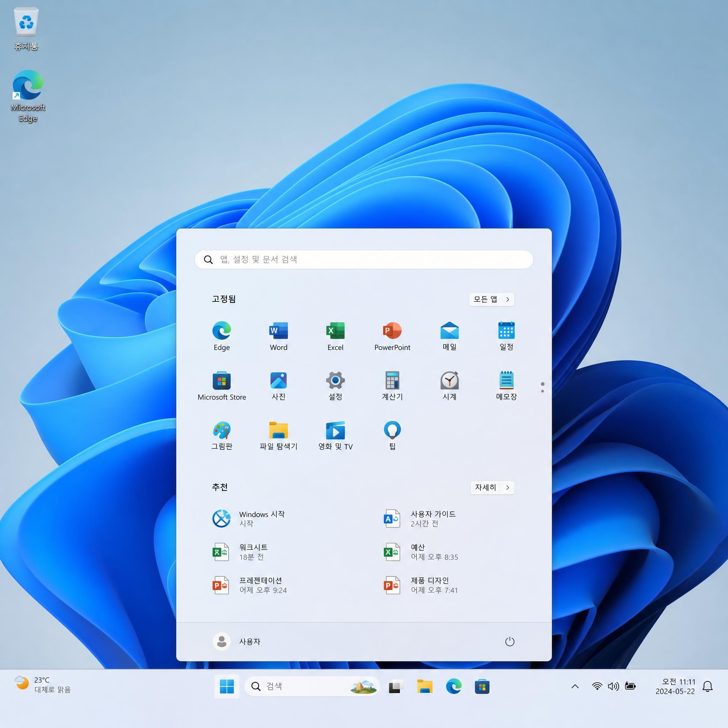Open 설정 settings
728x728 pixels.
(335, 386)
